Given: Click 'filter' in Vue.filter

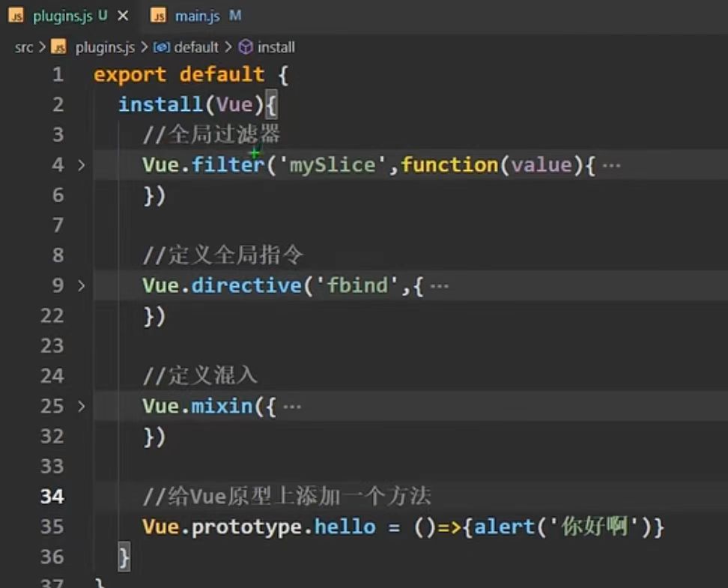Looking at the screenshot, I should click(x=228, y=165).
